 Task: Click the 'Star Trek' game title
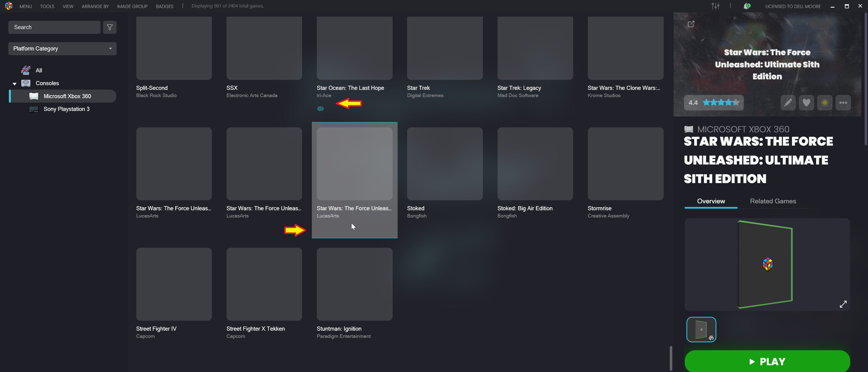click(418, 88)
